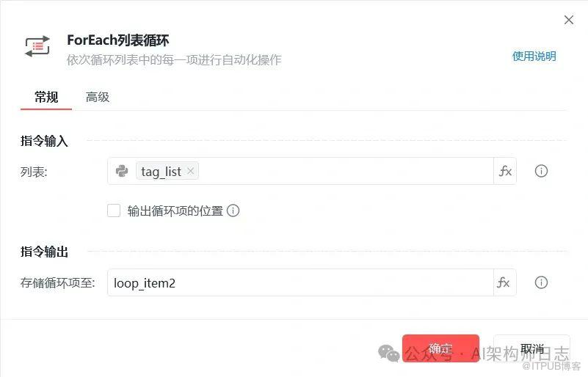Focus the empty area of 列表 input
Image resolution: width=588 pixels, height=377 pixels.
(x=345, y=171)
